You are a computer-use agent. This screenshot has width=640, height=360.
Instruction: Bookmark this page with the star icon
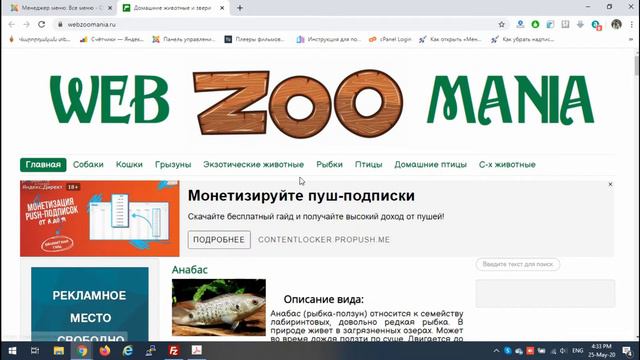[x=502, y=24]
